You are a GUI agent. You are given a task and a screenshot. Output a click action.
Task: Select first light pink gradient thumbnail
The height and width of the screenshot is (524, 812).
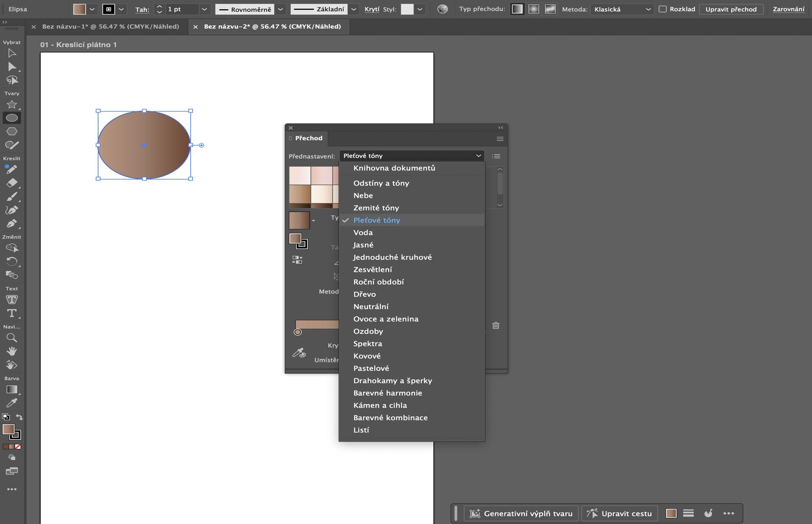(300, 175)
